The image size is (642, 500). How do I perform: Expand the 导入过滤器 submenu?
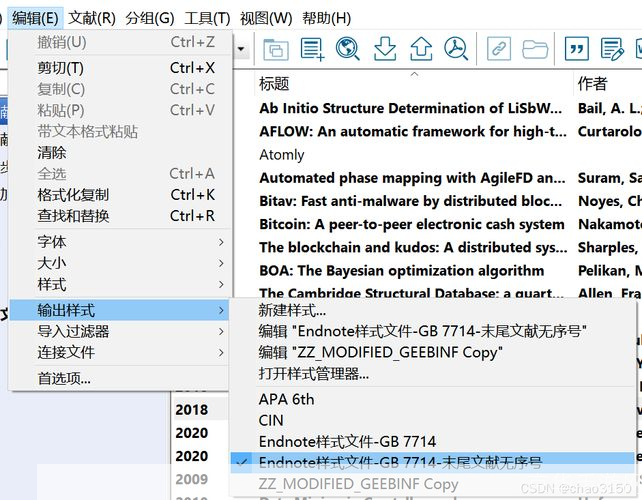tap(120, 331)
